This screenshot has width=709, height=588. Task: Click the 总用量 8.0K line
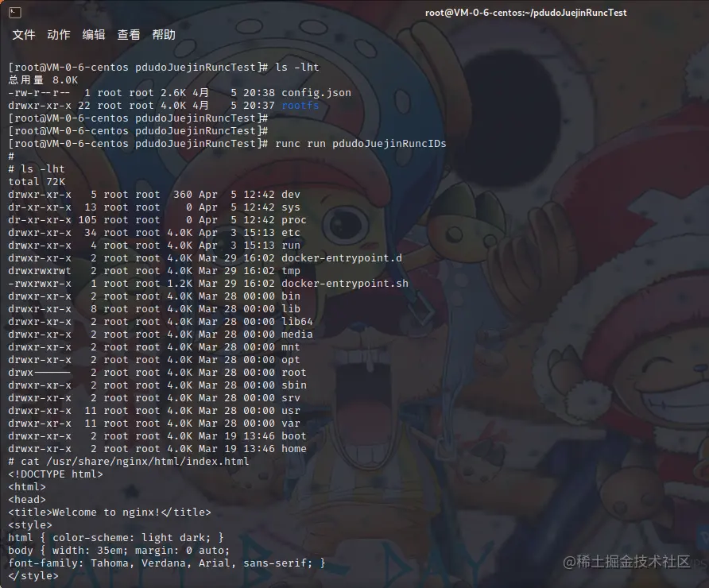43,80
